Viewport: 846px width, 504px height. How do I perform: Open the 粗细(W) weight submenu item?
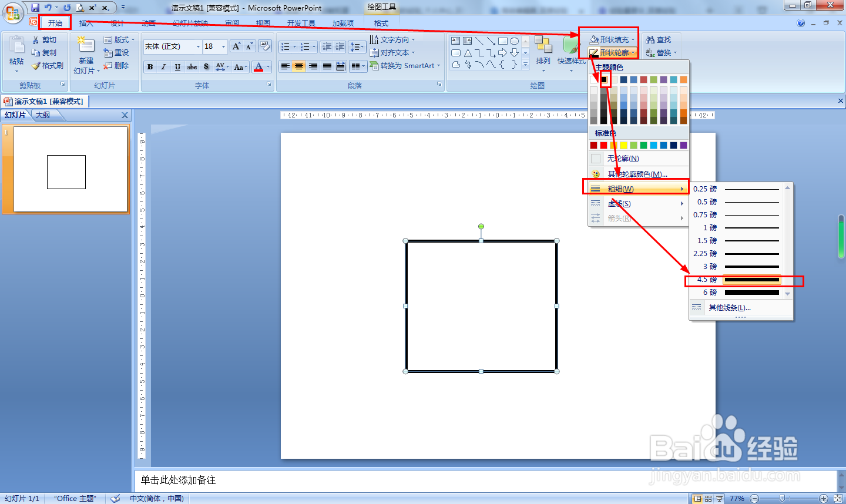[x=638, y=189]
